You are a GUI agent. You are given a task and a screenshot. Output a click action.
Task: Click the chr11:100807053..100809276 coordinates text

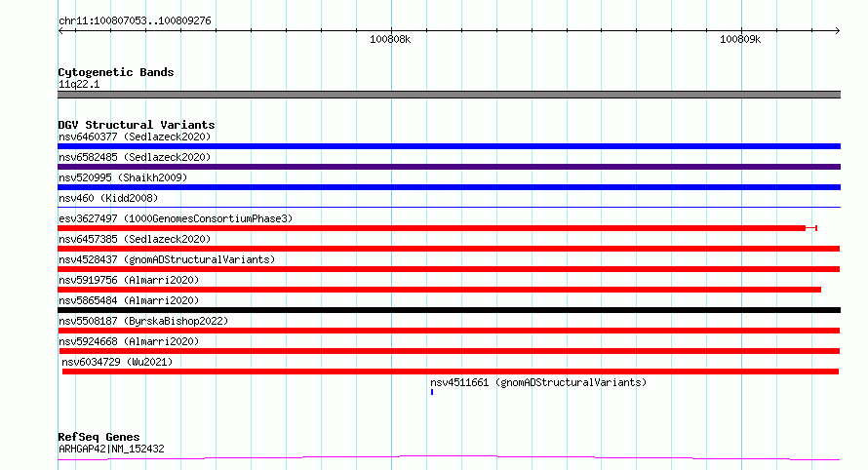tap(135, 21)
